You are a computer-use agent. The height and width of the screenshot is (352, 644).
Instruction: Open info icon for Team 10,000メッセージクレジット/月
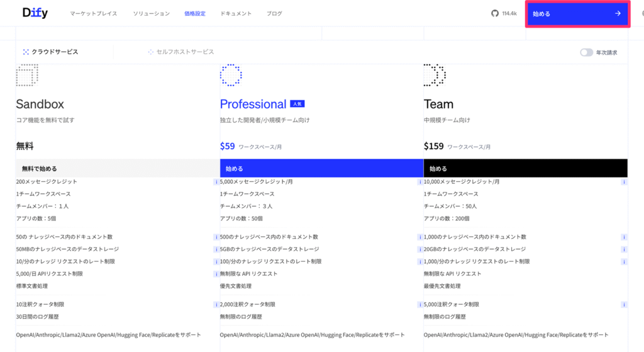click(624, 182)
